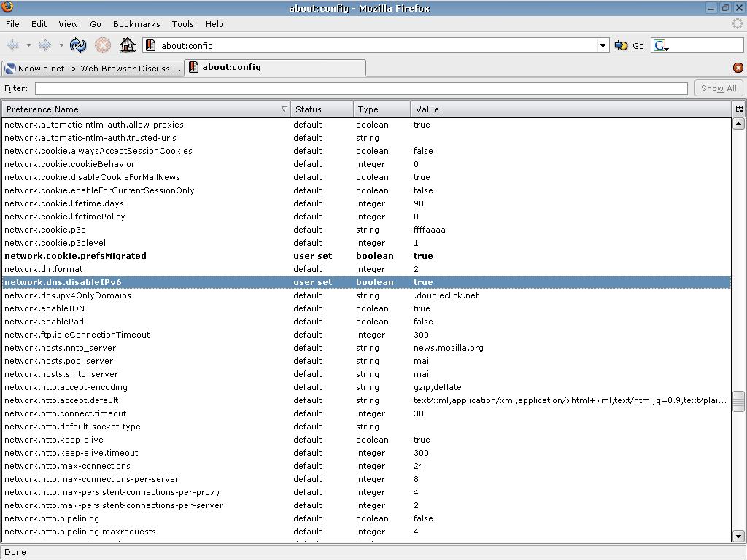
Task: Open Back button history dropdown
Action: click(x=28, y=46)
